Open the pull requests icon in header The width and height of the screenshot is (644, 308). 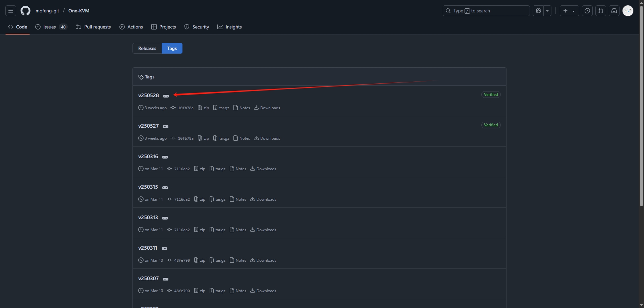[x=601, y=11]
